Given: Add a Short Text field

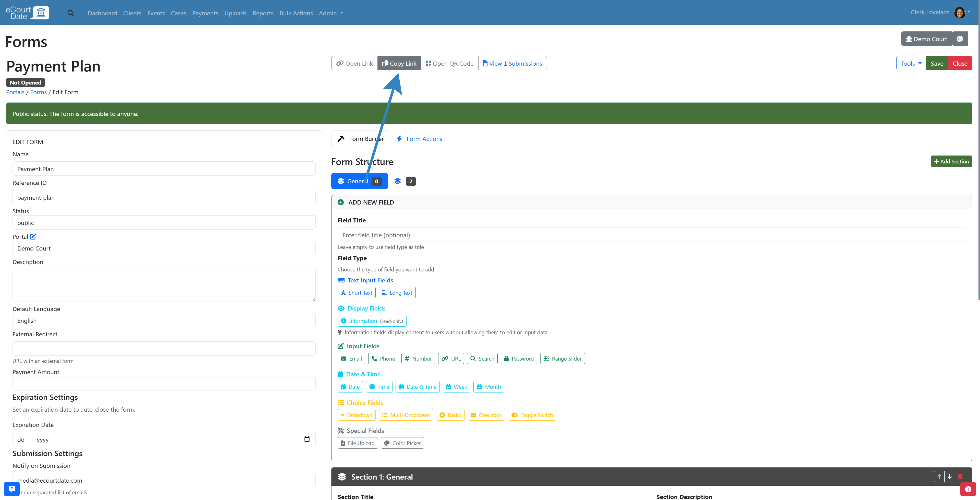Looking at the screenshot, I should (357, 292).
